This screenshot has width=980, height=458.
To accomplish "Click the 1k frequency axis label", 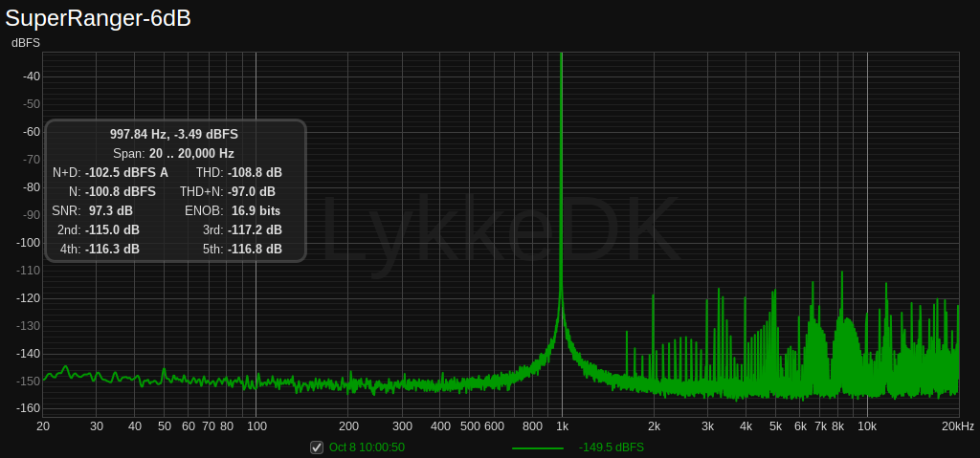I will (562, 426).
